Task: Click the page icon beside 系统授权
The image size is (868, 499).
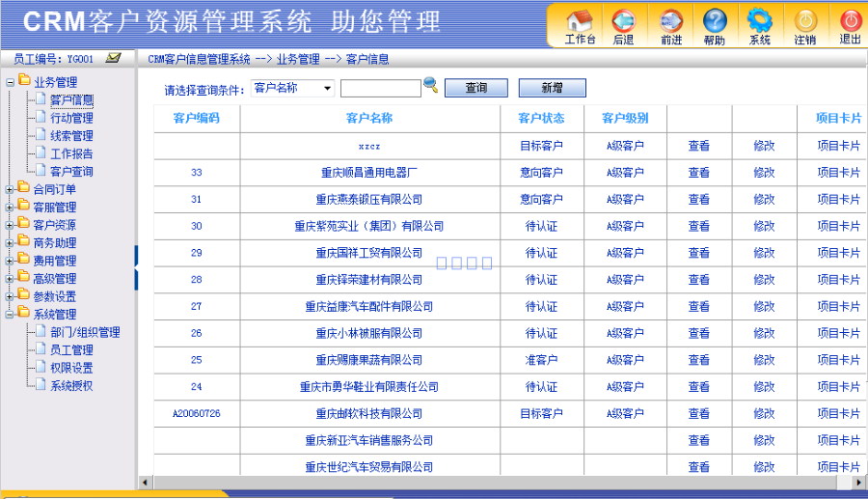Action: click(x=41, y=384)
